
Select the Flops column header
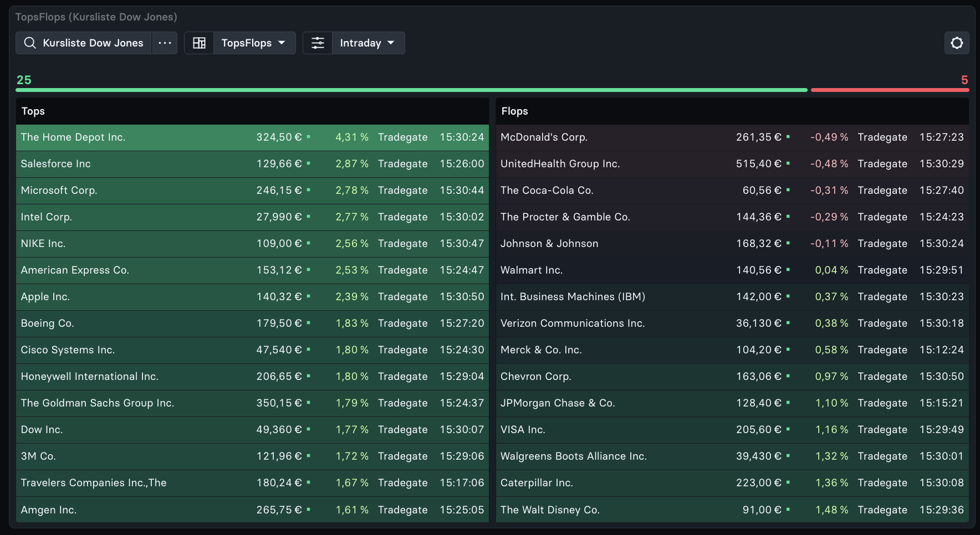[x=732, y=111]
